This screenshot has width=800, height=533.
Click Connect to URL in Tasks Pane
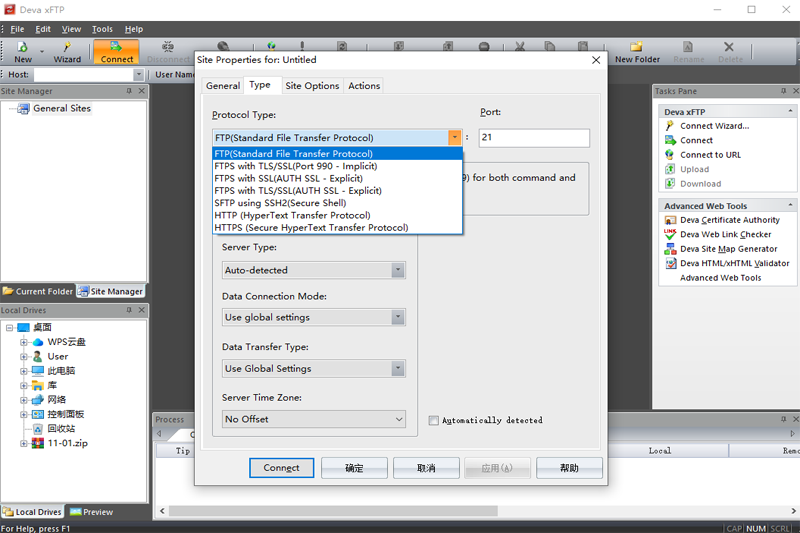[703, 155]
